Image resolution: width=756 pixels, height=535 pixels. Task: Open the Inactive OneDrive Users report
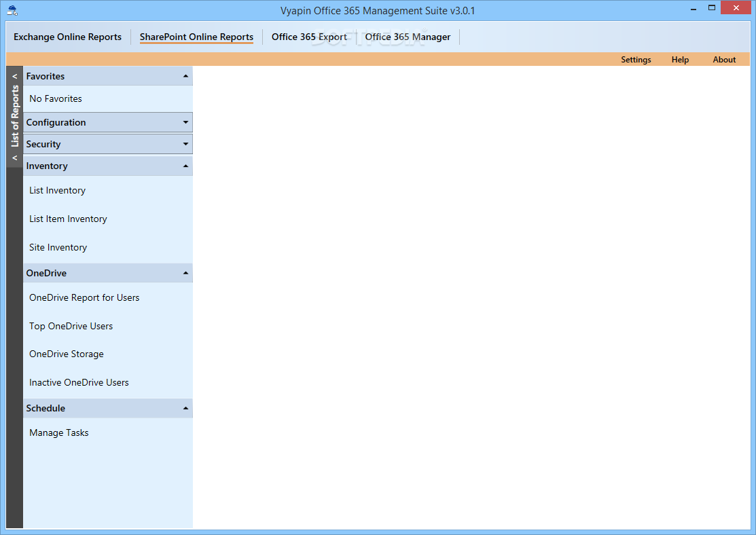point(79,382)
